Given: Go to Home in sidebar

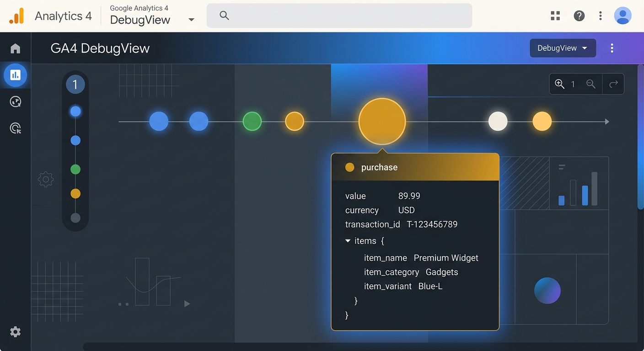Looking at the screenshot, I should (x=16, y=48).
